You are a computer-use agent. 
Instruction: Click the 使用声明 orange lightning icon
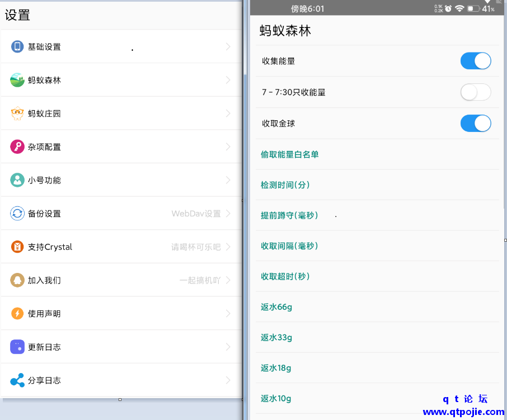coord(17,314)
